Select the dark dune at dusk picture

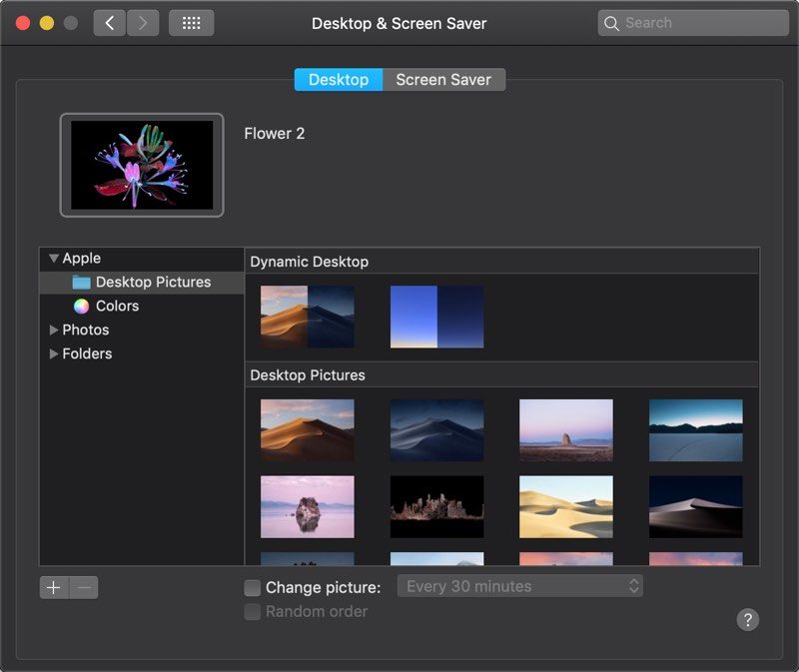(695, 507)
